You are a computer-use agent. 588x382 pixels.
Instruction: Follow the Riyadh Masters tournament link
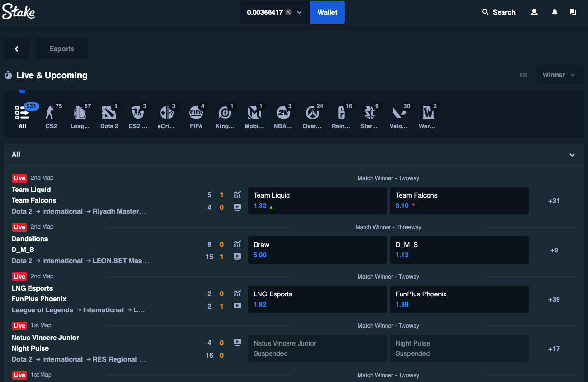[x=119, y=211]
